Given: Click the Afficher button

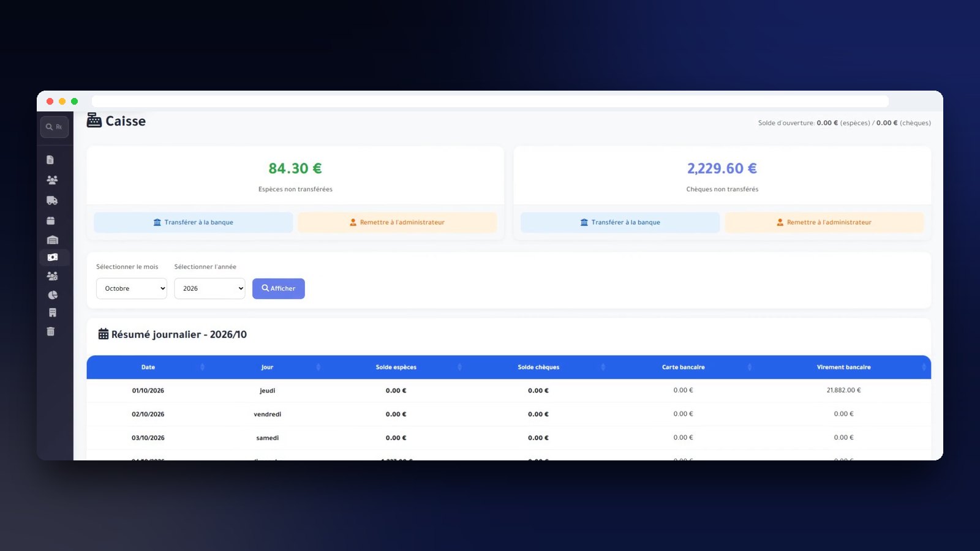Looking at the screenshot, I should [279, 288].
